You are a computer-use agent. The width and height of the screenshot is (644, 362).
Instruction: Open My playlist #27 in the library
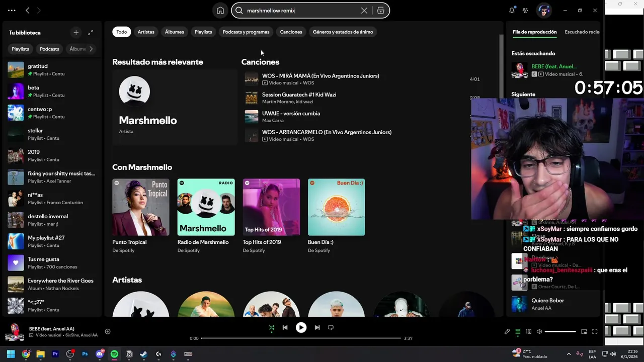click(52, 241)
